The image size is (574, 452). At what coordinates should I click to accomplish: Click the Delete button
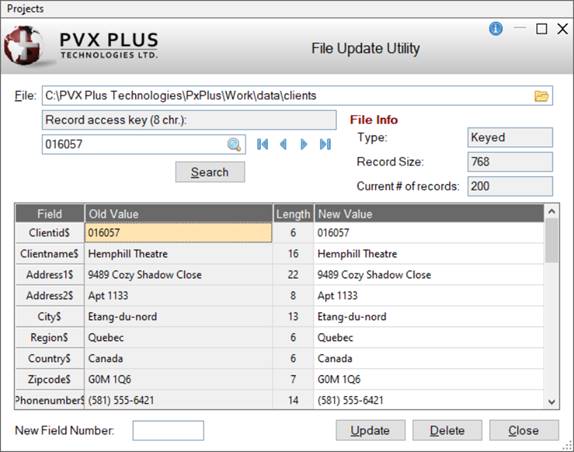coord(447,430)
